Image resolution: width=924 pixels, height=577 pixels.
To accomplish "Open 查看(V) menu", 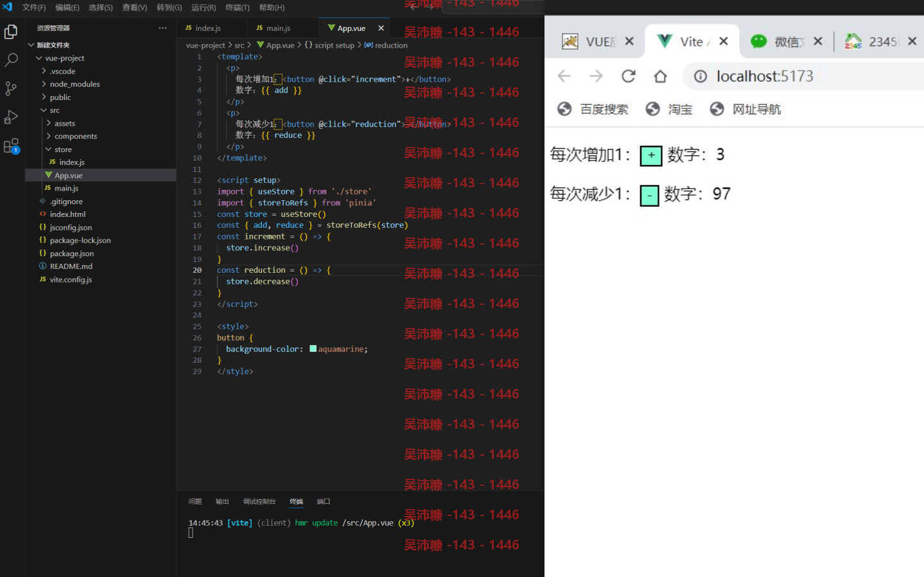I will coord(135,8).
